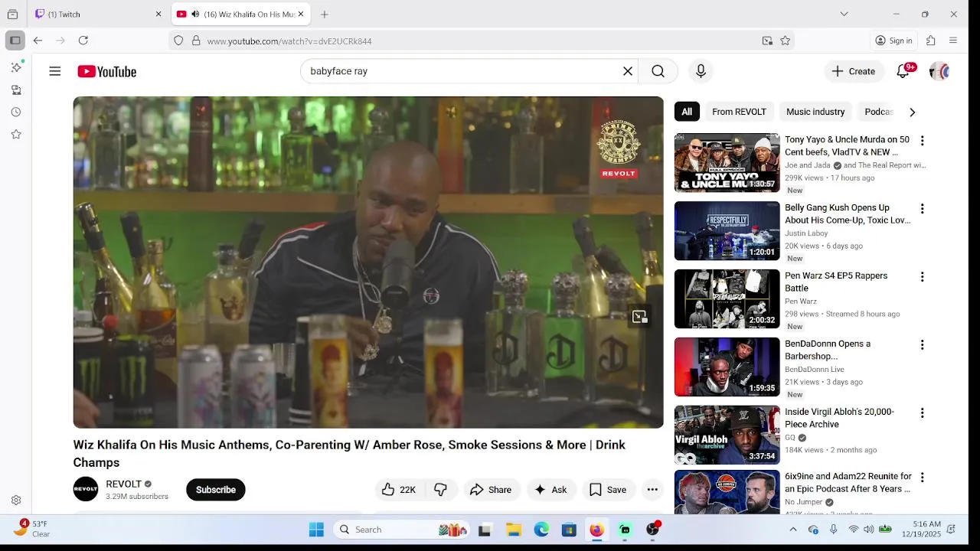980x551 pixels.
Task: Open Firefox sidebar settings gear
Action: pyautogui.click(x=16, y=500)
